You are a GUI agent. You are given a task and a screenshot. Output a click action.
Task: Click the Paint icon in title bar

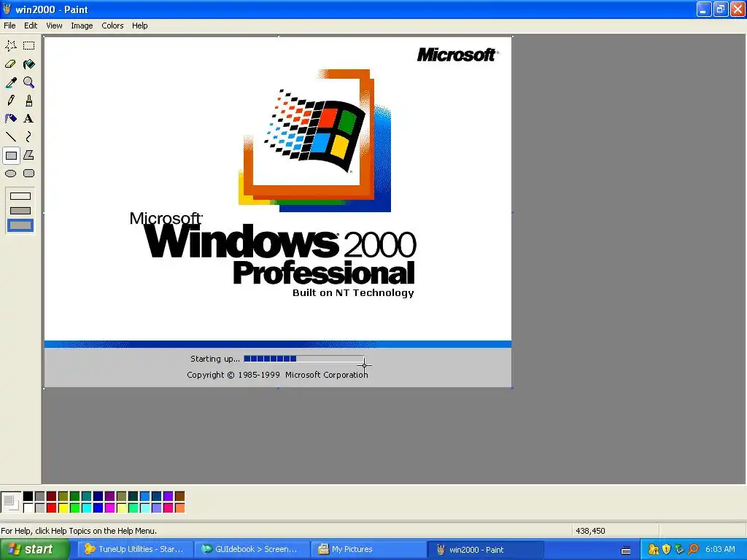[7, 9]
